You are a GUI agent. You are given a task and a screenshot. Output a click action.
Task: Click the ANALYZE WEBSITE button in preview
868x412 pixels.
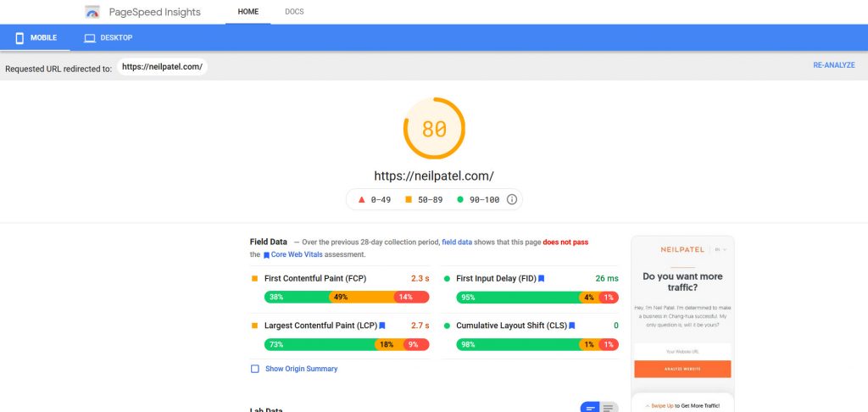pyautogui.click(x=682, y=369)
